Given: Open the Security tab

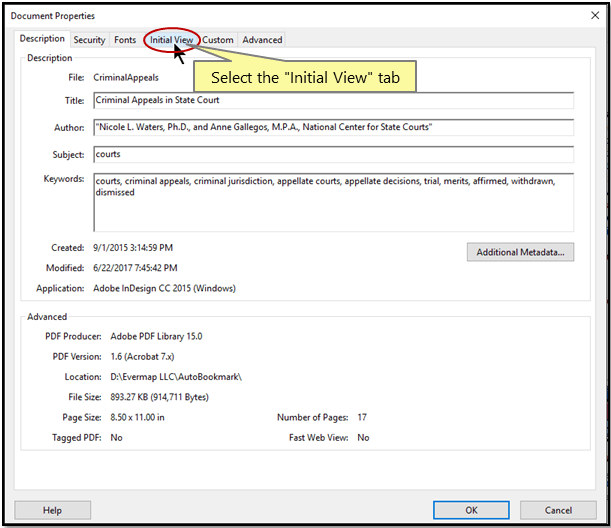Looking at the screenshot, I should point(89,40).
